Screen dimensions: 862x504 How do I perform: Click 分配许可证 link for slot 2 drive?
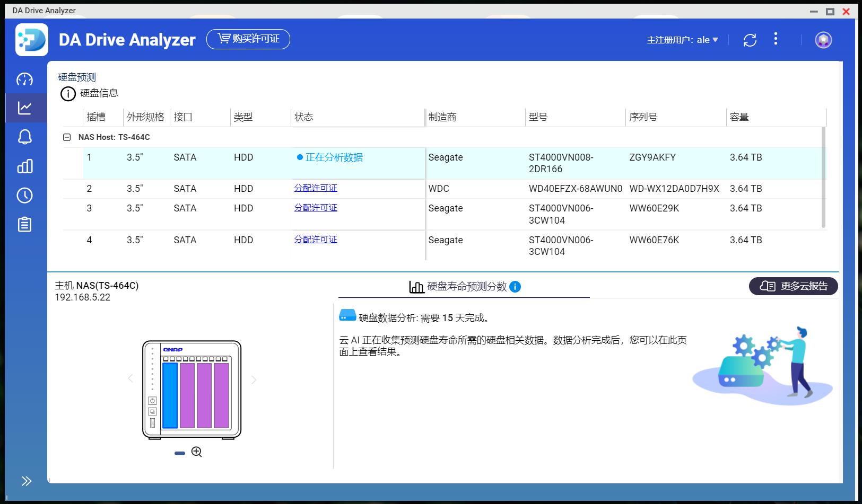click(x=316, y=188)
